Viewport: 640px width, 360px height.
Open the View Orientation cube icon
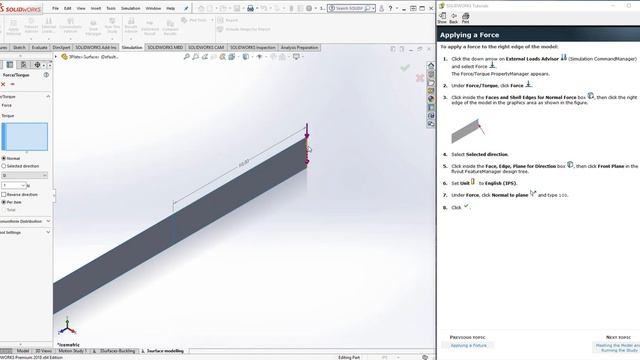232,57
